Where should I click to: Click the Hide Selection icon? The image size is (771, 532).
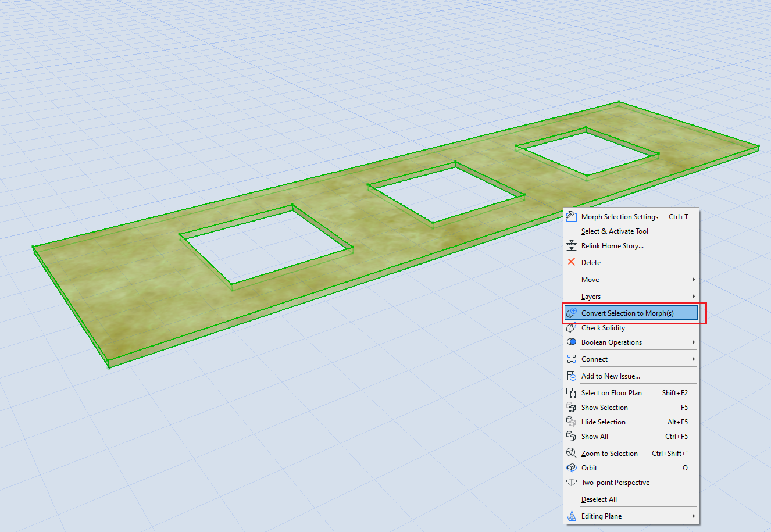(x=572, y=422)
